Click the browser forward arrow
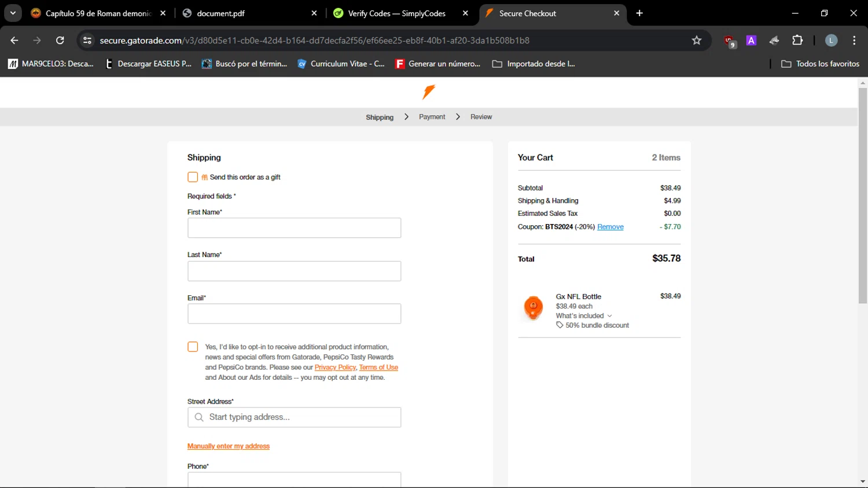 [37, 41]
